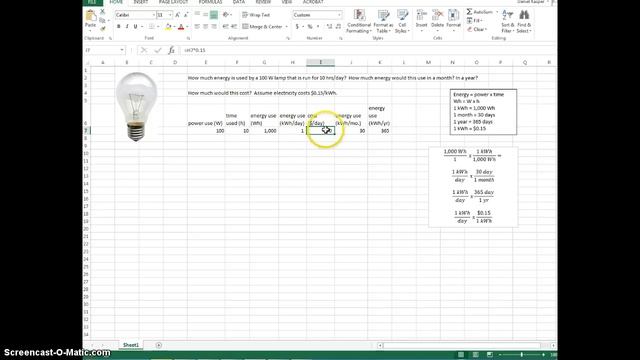Click Increase Indent icon
The image size is (640, 360).
(234, 27)
